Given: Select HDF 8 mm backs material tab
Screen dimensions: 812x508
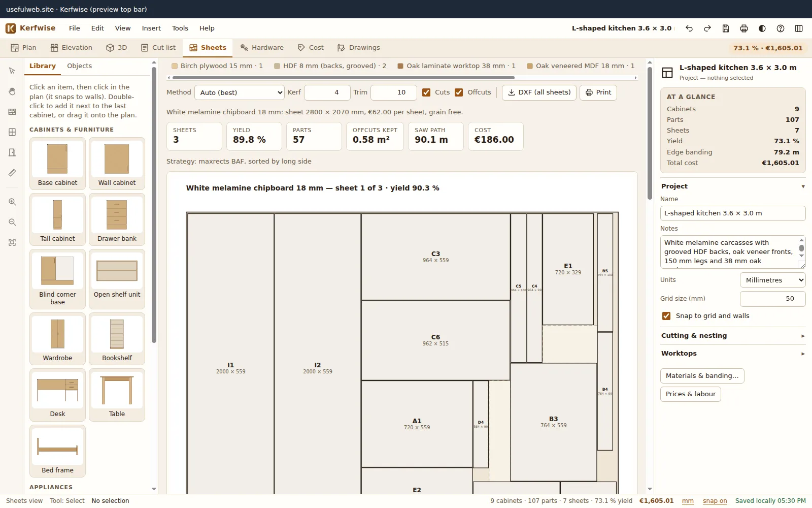Looking at the screenshot, I should point(330,66).
